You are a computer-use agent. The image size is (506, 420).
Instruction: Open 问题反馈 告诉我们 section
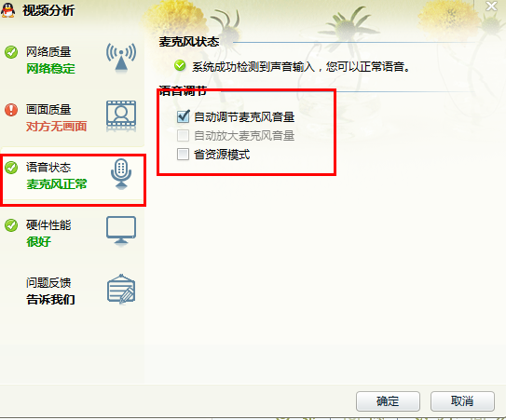pyautogui.click(x=73, y=291)
